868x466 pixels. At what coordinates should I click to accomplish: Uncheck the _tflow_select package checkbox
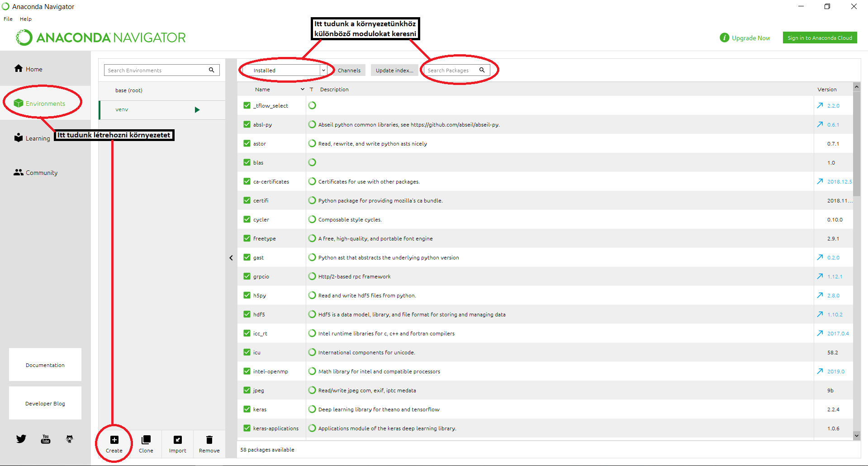point(247,105)
